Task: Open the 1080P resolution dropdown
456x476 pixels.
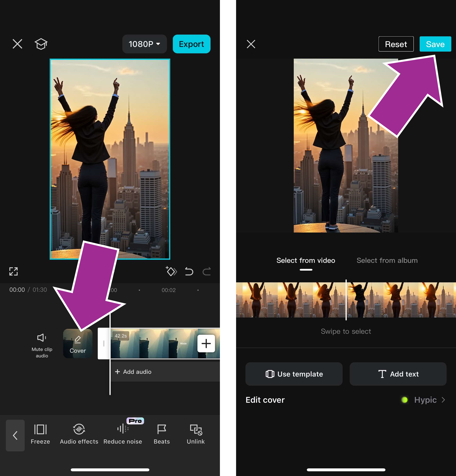Action: click(x=144, y=44)
